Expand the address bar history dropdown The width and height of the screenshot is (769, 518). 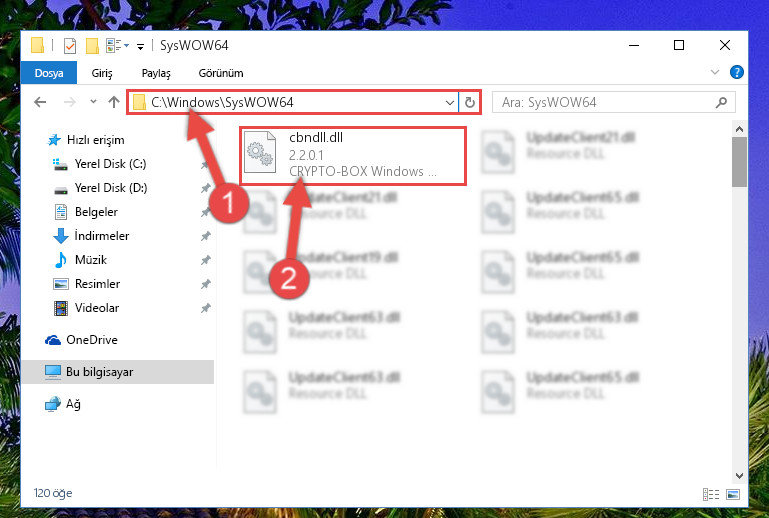coord(450,103)
